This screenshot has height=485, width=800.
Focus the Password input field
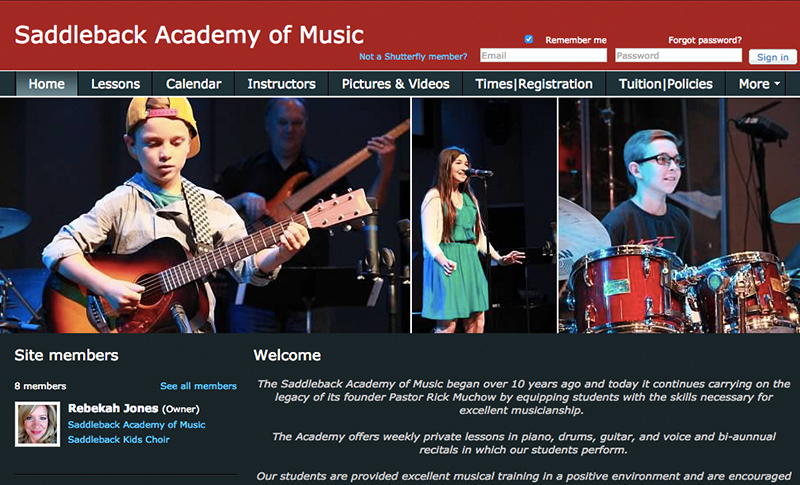coord(678,55)
